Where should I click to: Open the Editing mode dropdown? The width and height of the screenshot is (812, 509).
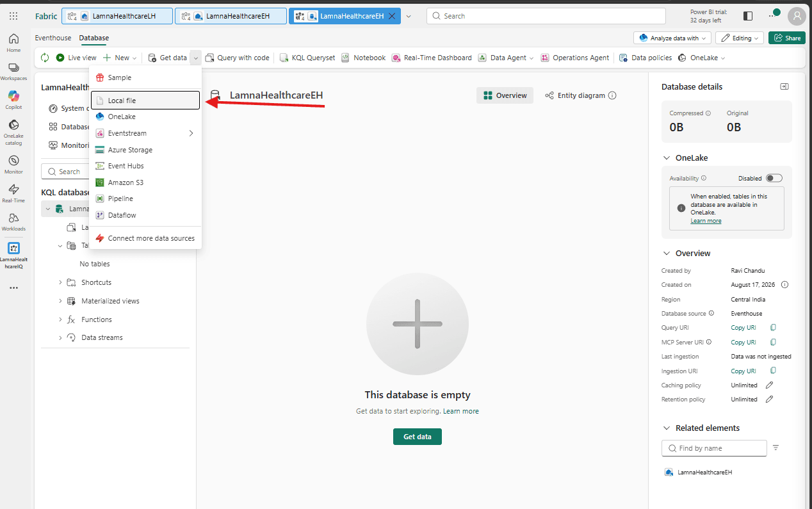click(x=740, y=38)
